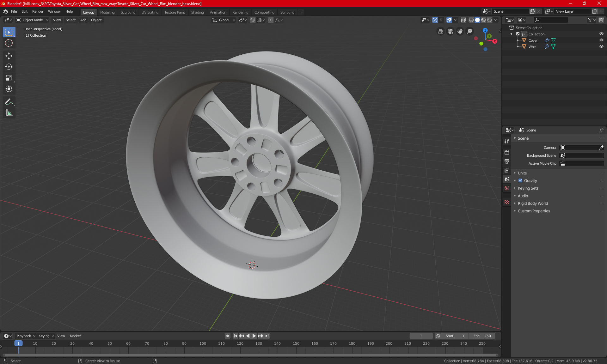
Task: Toggle snapping magnet
Action: coord(253,20)
